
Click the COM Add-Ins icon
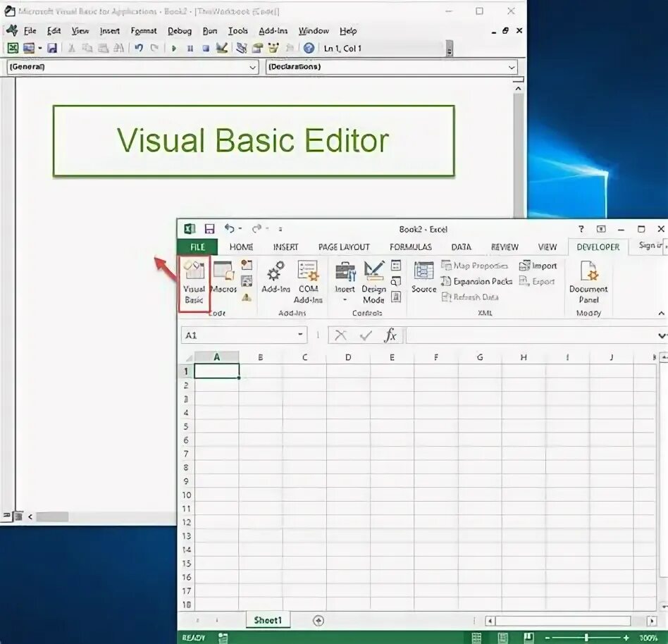[308, 280]
